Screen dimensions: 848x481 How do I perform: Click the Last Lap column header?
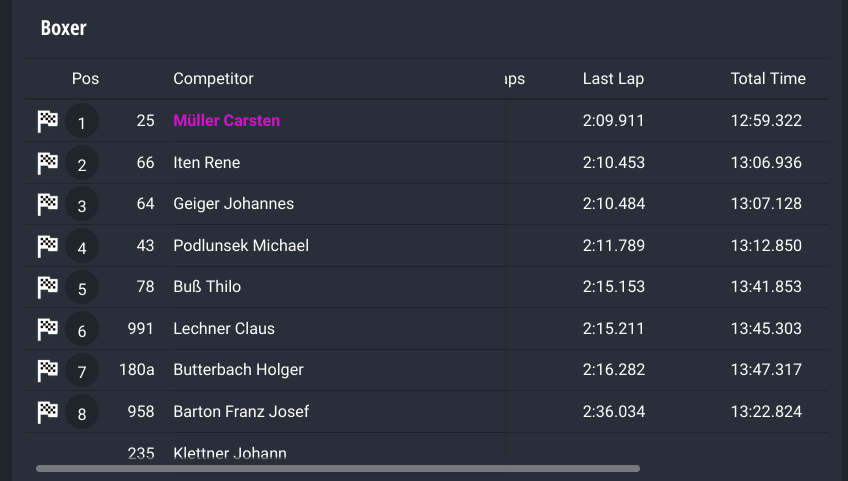[x=613, y=79]
